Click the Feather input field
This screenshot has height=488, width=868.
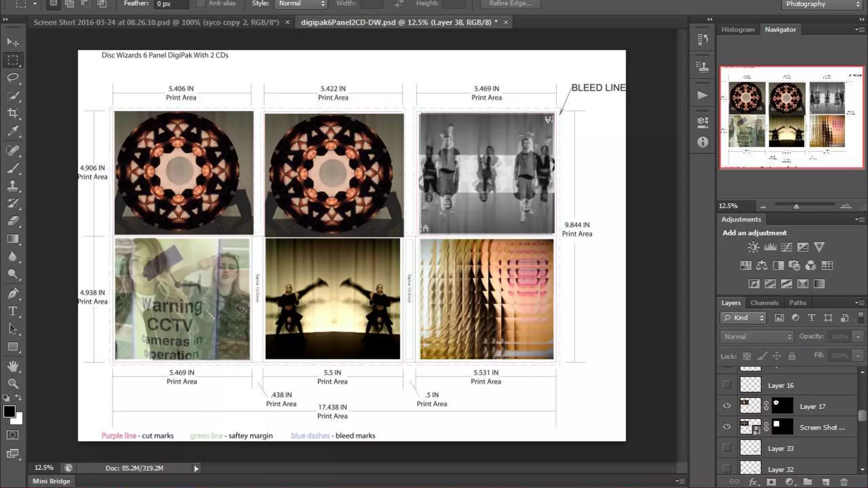(x=171, y=4)
